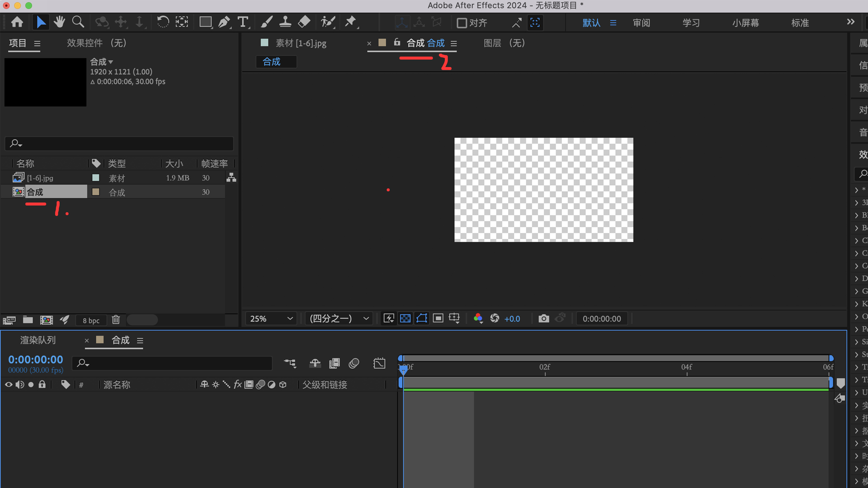The image size is (868, 488).
Task: Open the 效果控件 panel tab
Action: tap(96, 43)
